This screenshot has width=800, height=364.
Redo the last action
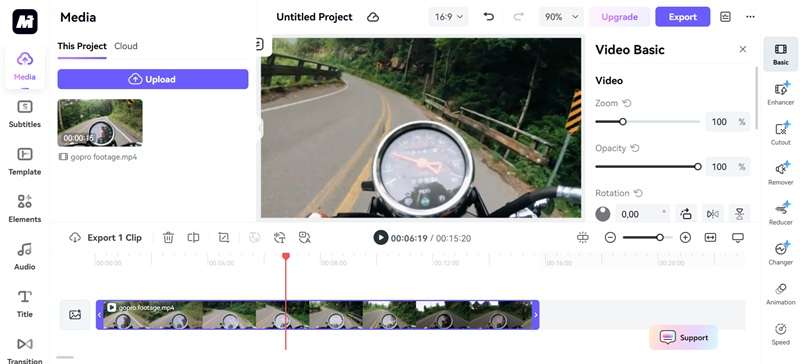(518, 17)
